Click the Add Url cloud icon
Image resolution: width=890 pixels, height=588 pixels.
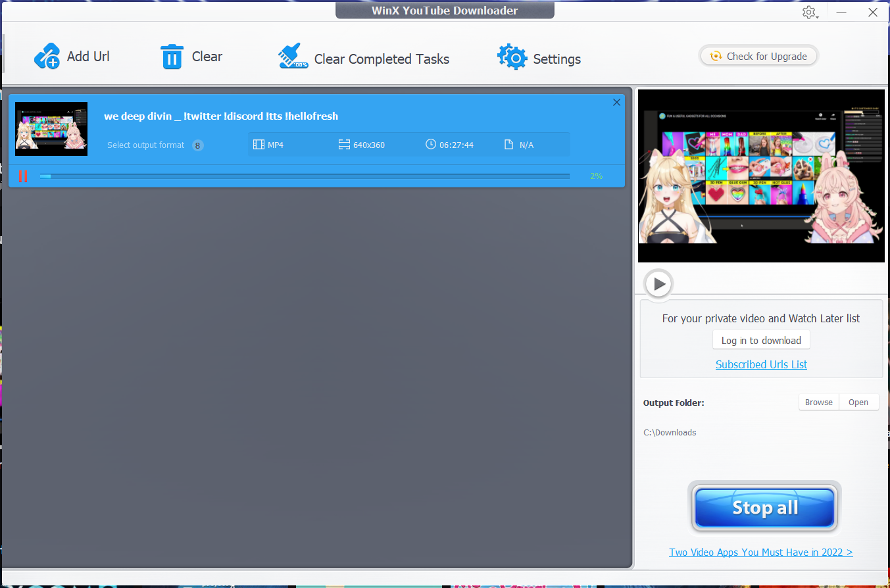pyautogui.click(x=47, y=57)
